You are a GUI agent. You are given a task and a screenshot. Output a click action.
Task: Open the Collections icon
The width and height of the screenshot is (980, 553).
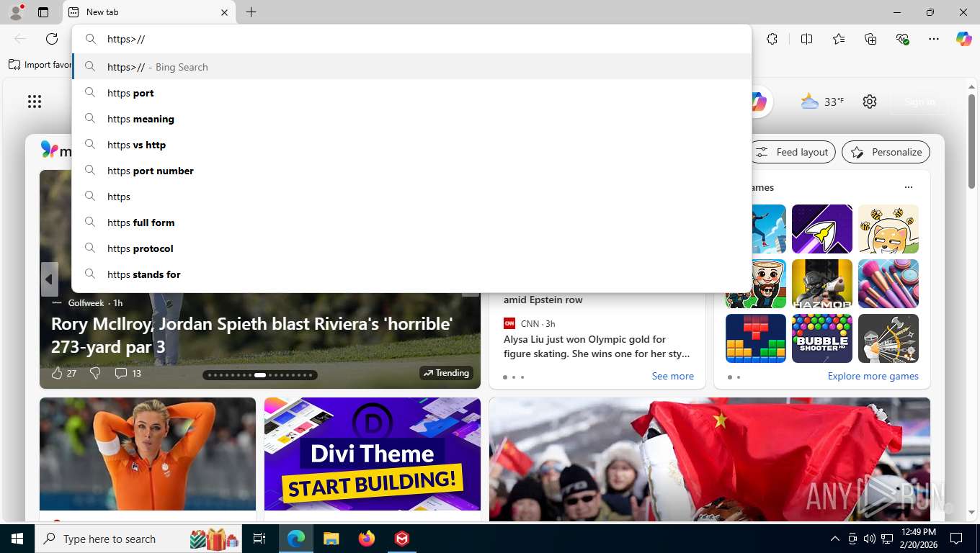tap(870, 39)
